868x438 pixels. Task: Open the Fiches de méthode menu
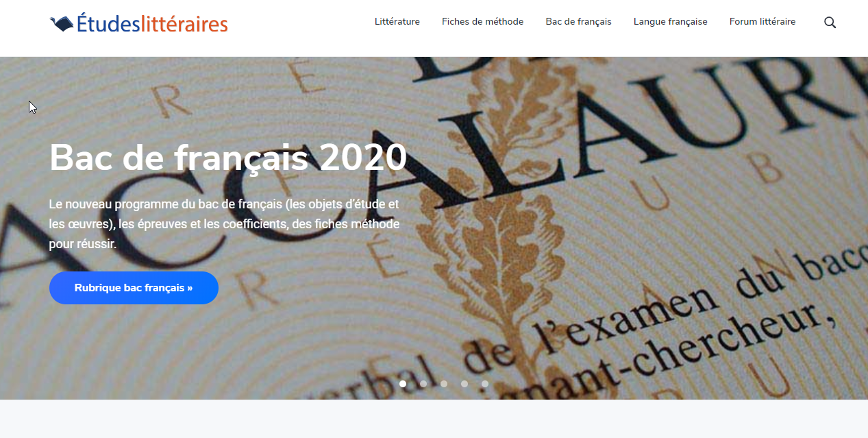click(x=482, y=22)
